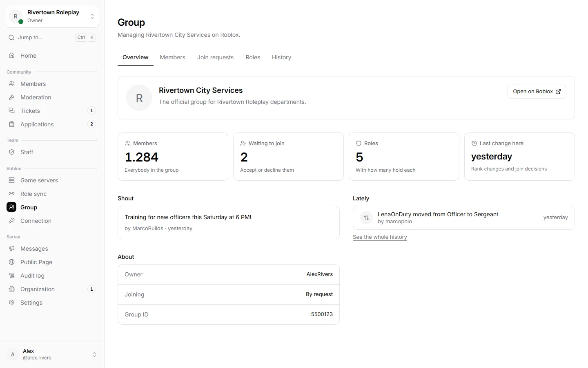The width and height of the screenshot is (588, 368).
Task: Click the Rivertown City Services group avatar
Action: point(139,98)
